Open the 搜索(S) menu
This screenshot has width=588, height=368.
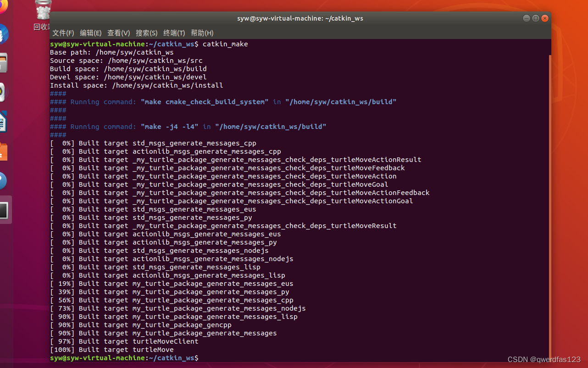click(x=146, y=33)
